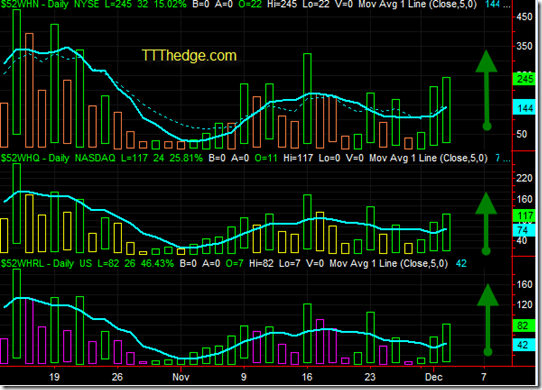Select Mov Avg 1 Line label in NASDAQ pane

coord(428,158)
